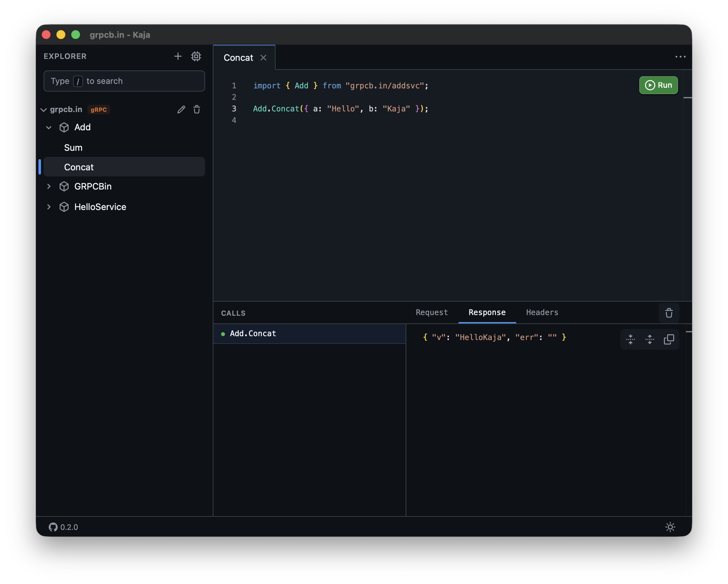This screenshot has width=728, height=584.
Task: Expand the HelloService service
Action: [49, 207]
